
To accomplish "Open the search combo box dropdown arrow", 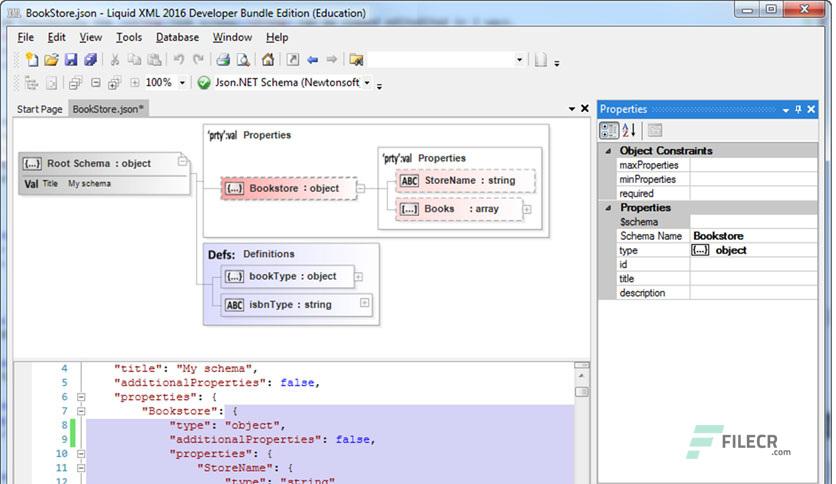I will pyautogui.click(x=519, y=60).
